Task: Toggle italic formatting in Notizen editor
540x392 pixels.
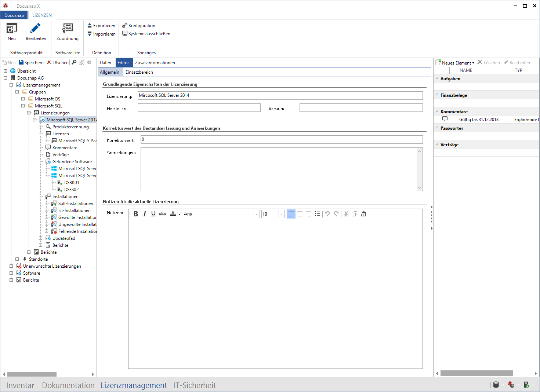Action: point(145,214)
